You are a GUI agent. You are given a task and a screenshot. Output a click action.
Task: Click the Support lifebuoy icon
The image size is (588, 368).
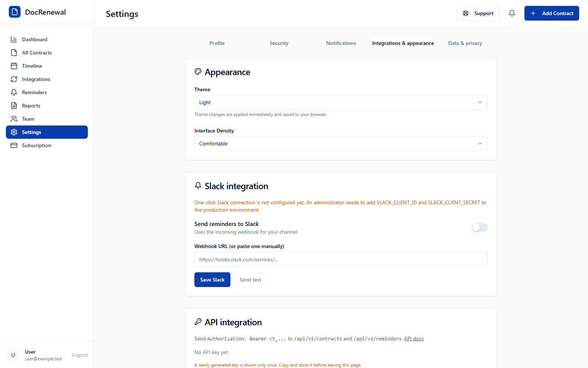click(466, 13)
